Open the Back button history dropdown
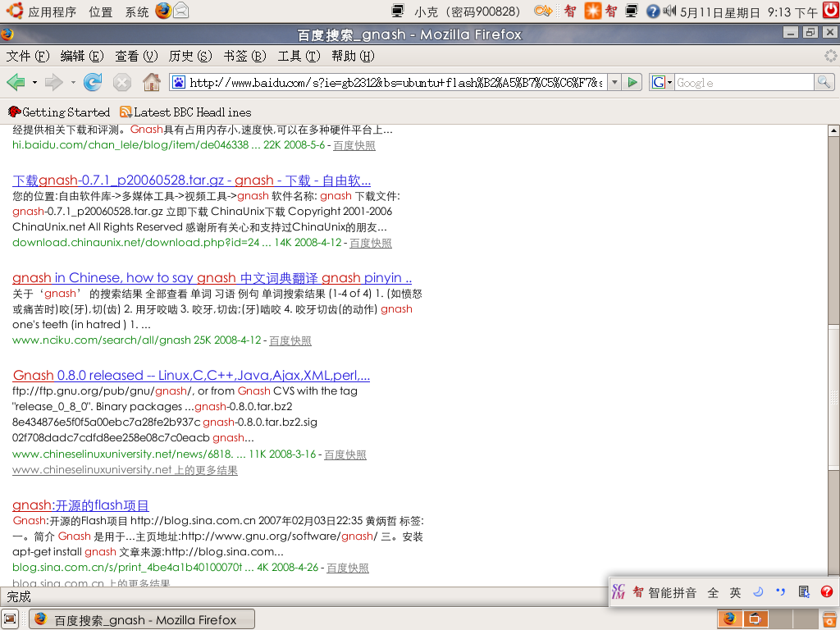Image resolution: width=840 pixels, height=630 pixels. click(34, 83)
